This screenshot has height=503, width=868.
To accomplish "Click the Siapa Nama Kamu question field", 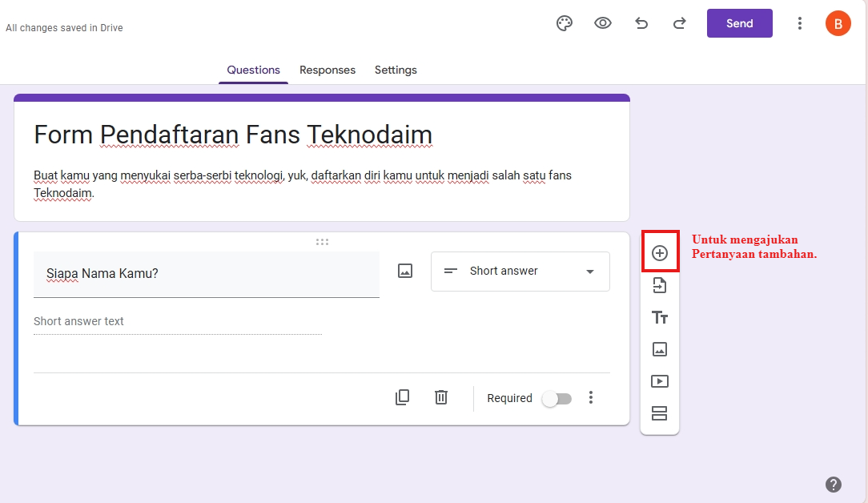I will 206,273.
